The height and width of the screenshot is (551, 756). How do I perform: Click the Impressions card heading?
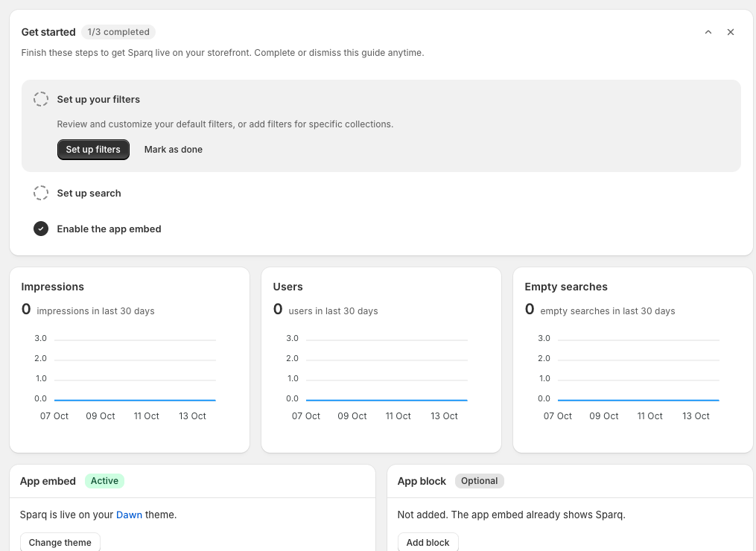53,287
